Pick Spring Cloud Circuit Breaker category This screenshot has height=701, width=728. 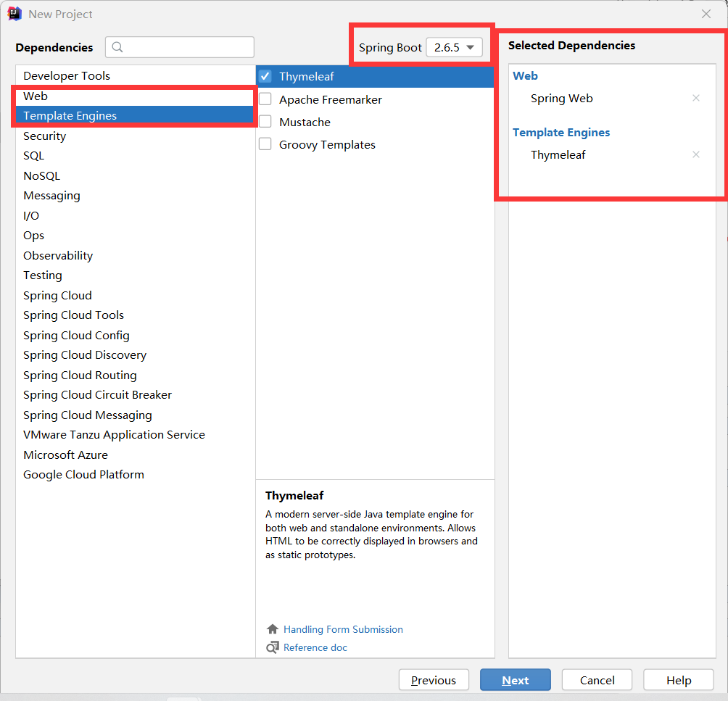135,395
